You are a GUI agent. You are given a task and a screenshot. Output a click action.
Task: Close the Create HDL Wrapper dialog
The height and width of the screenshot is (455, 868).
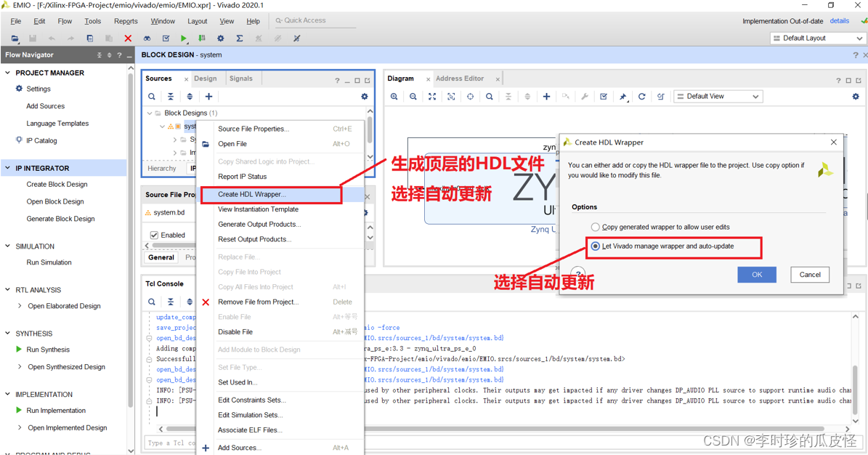834,142
